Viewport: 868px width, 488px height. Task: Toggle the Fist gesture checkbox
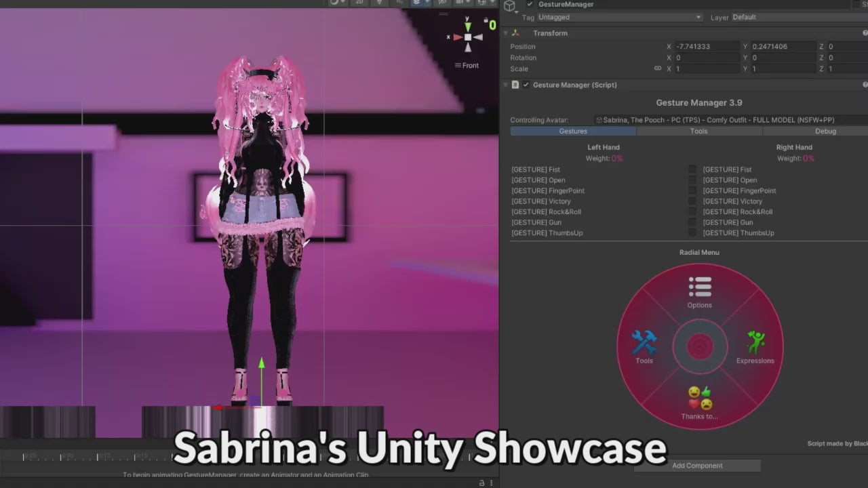pyautogui.click(x=692, y=169)
